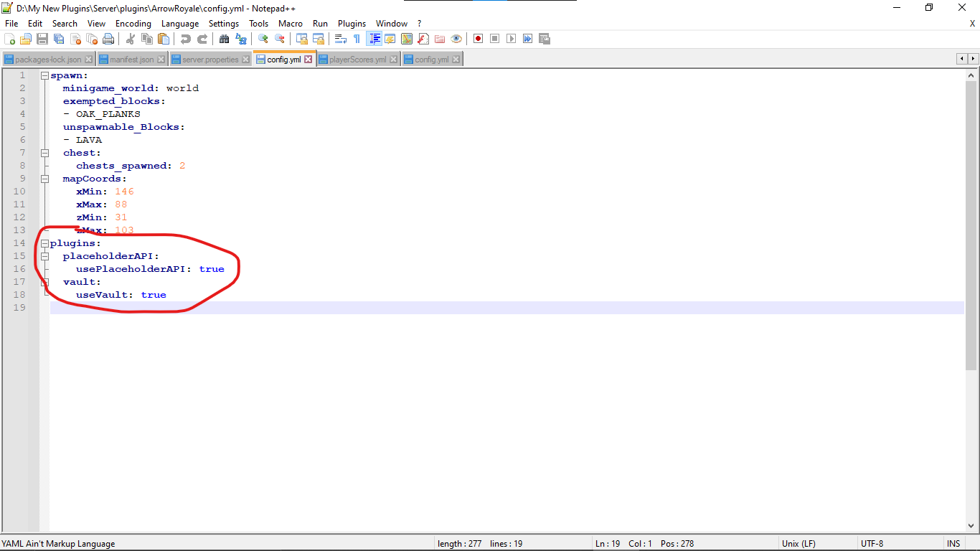Click the UTF-8 encoding status field
980x551 pixels.
(872, 544)
